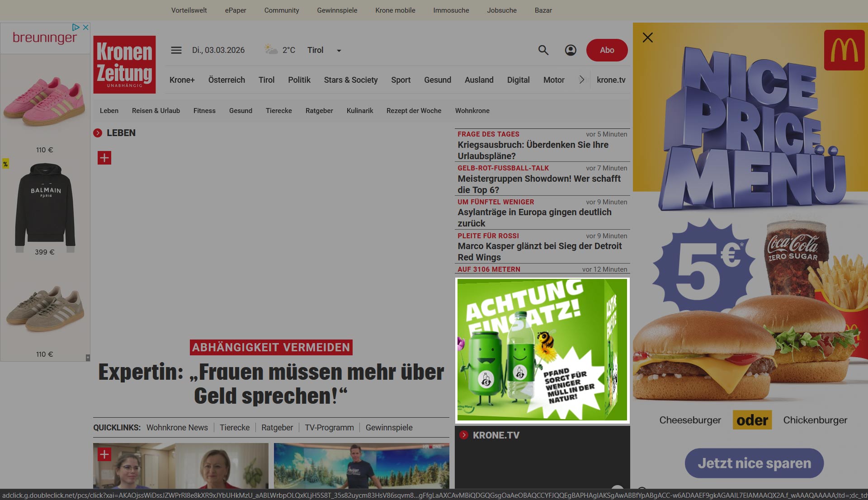Click the AdChoices triangle icon
The image size is (868, 500).
pyautogui.click(x=76, y=28)
